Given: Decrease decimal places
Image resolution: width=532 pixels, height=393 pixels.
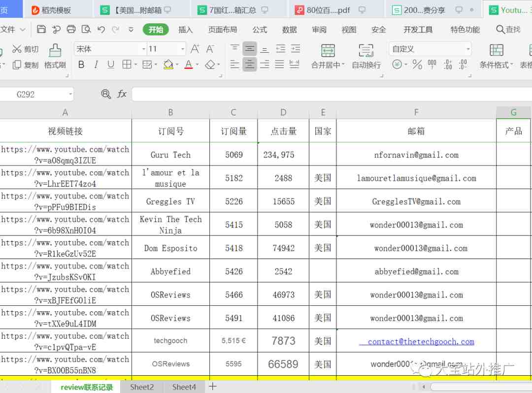Looking at the screenshot, I should [463, 64].
